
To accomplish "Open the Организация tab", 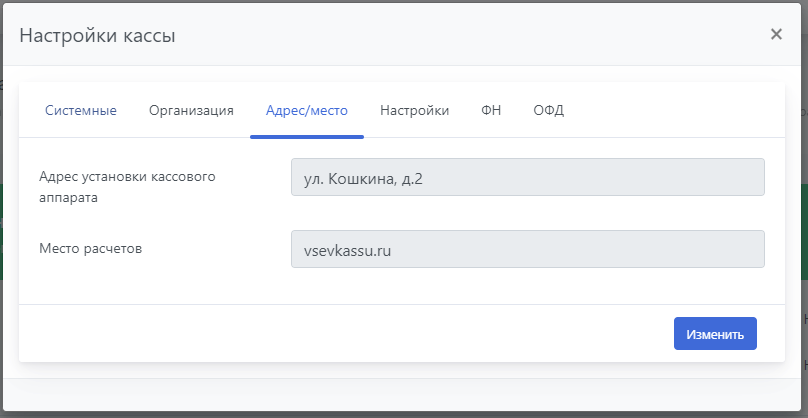I will [191, 111].
